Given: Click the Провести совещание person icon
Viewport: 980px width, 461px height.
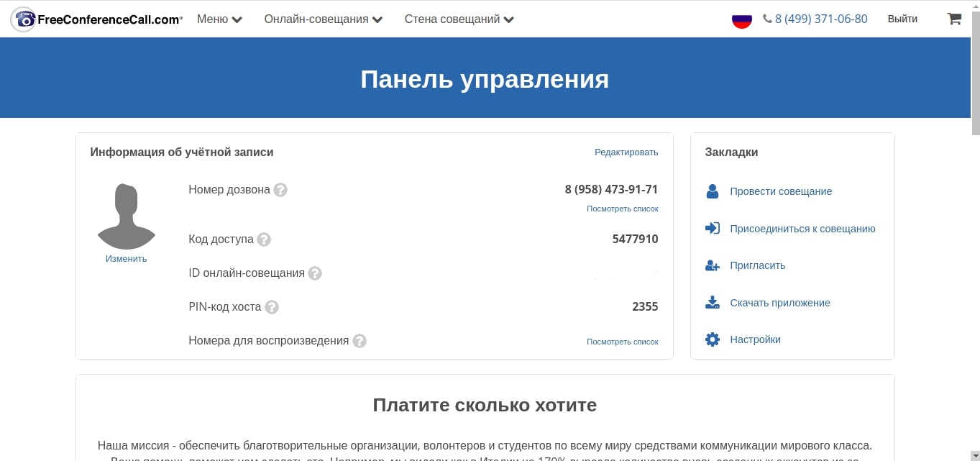Looking at the screenshot, I should point(712,191).
